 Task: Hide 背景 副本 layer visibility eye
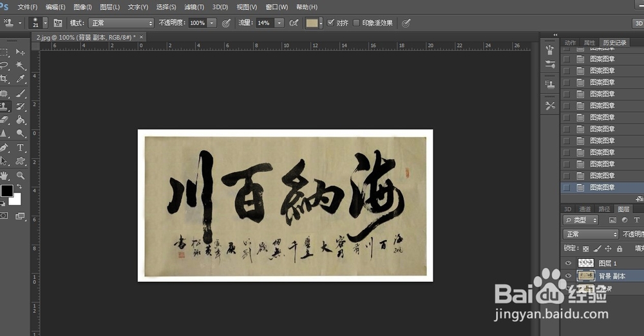coord(568,276)
